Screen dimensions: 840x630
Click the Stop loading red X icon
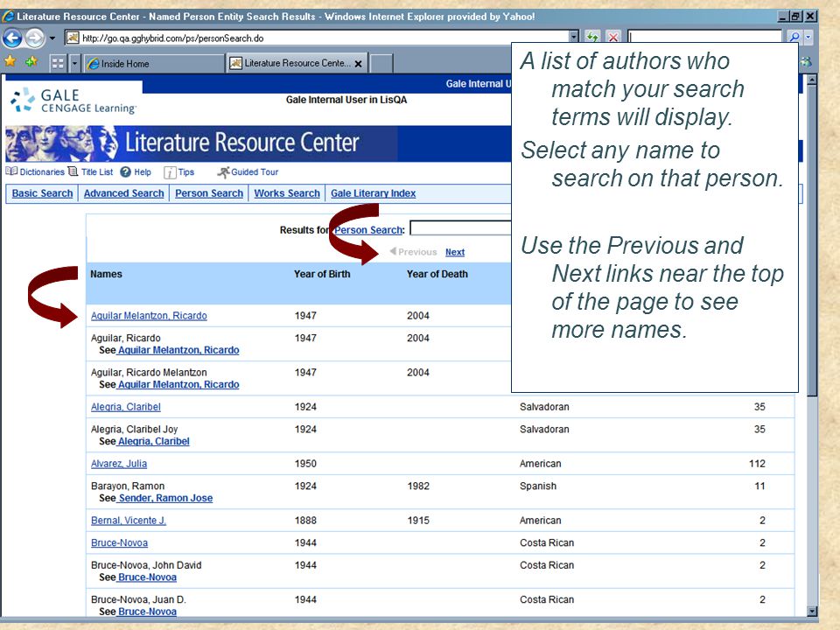[613, 38]
